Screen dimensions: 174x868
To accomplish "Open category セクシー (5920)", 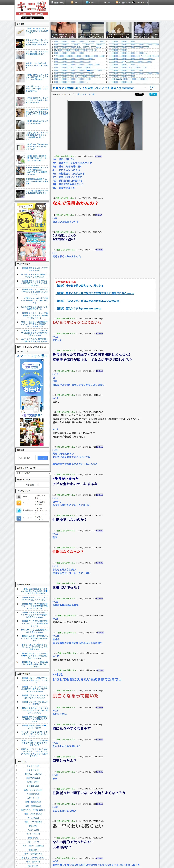I will coord(33,834).
